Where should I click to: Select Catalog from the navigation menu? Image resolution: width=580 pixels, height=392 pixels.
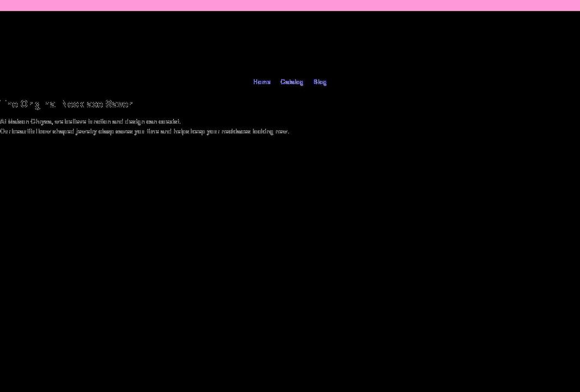click(x=292, y=82)
